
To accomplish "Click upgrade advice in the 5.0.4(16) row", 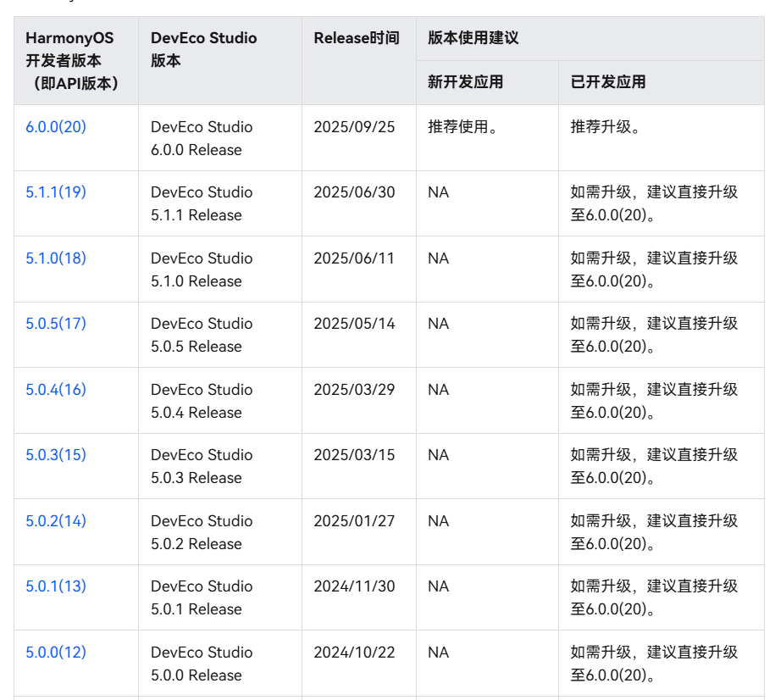I will [x=654, y=401].
